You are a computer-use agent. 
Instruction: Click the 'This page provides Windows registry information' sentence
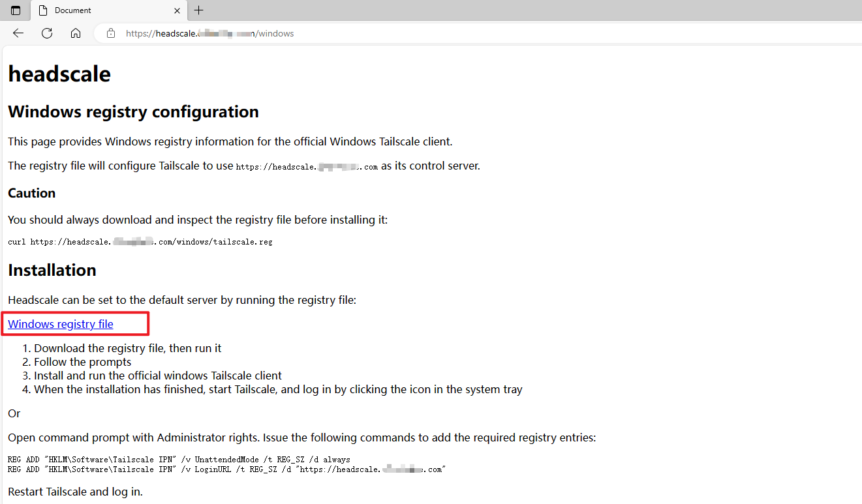[x=230, y=141]
